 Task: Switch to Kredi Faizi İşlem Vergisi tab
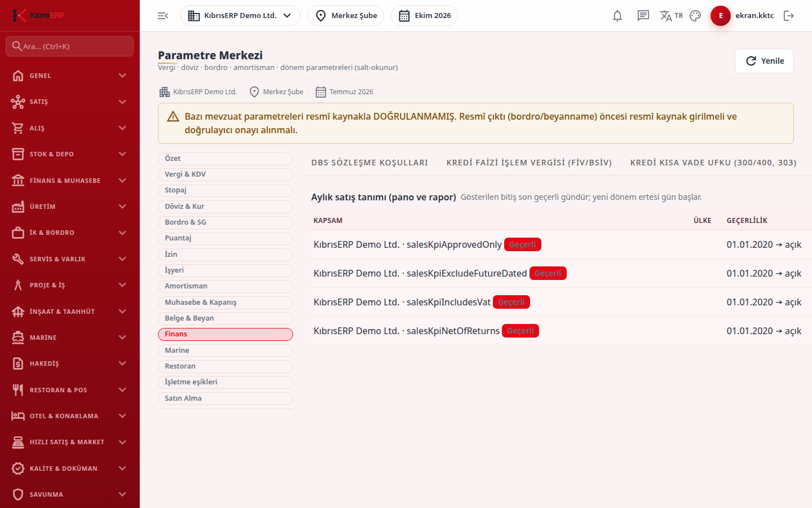[x=529, y=163]
